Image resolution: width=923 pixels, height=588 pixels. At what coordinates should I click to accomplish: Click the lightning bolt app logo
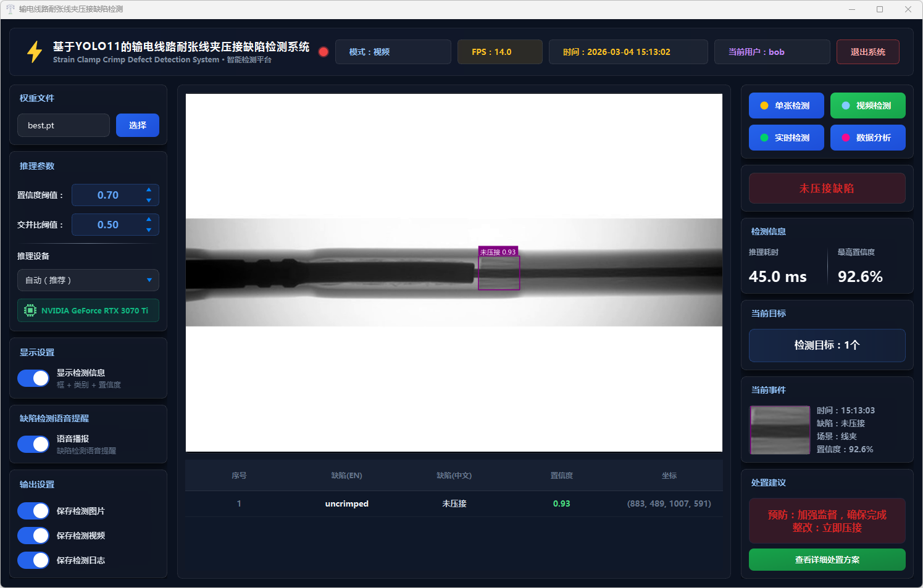point(35,52)
